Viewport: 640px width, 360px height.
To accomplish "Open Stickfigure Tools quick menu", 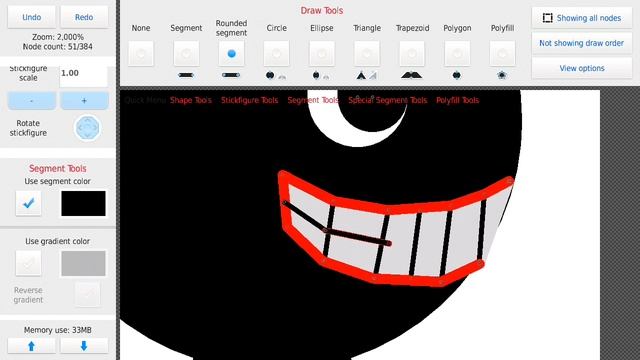I will click(x=249, y=100).
